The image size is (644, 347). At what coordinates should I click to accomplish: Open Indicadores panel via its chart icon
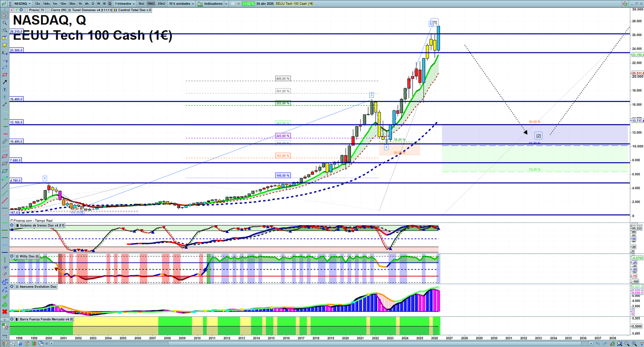click(x=200, y=4)
